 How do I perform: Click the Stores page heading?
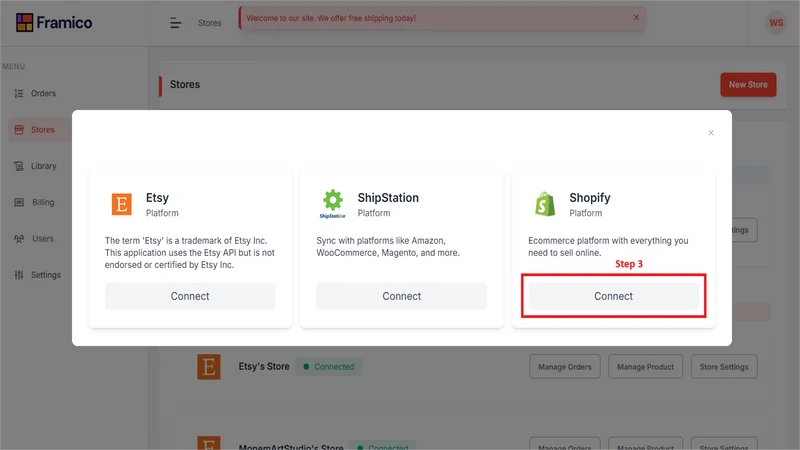click(x=185, y=85)
